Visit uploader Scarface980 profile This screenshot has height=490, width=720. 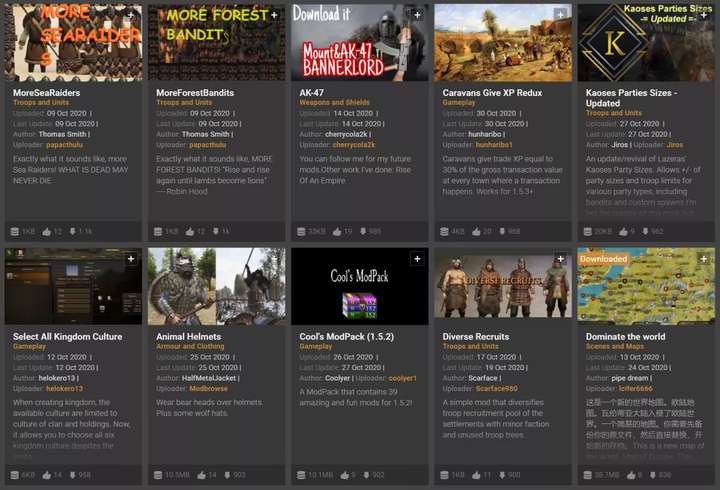(x=496, y=389)
